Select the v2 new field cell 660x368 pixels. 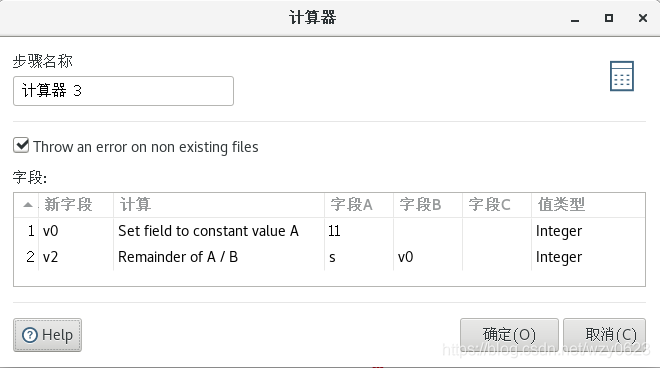76,257
